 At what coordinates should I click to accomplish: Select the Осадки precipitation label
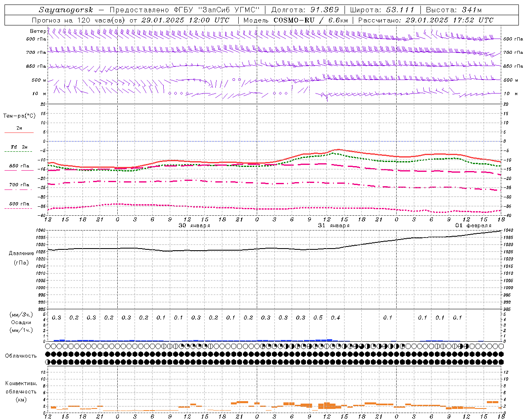coord(21,322)
